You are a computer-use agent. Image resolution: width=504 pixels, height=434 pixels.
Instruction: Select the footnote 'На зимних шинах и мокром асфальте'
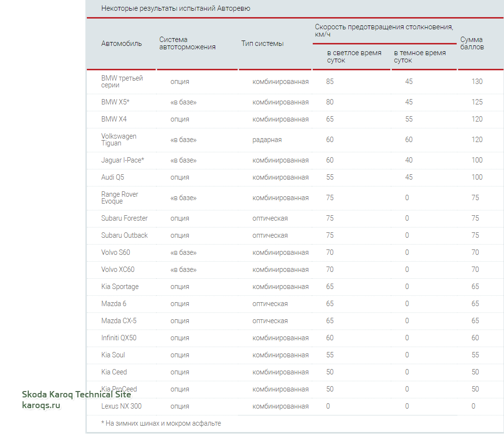163,423
